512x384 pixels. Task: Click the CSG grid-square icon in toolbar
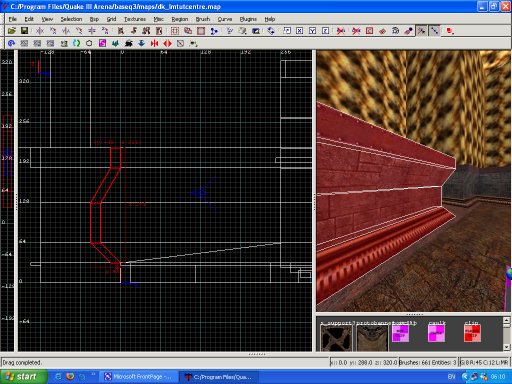click(x=175, y=31)
